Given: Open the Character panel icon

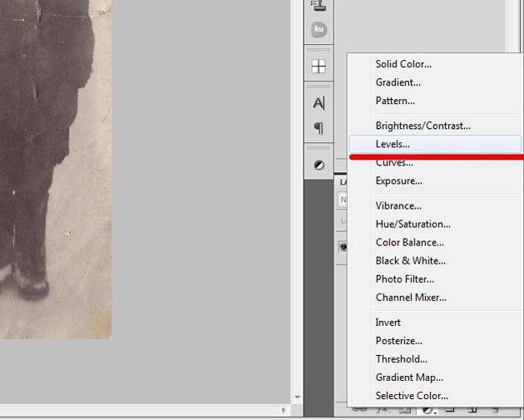Looking at the screenshot, I should tap(319, 103).
